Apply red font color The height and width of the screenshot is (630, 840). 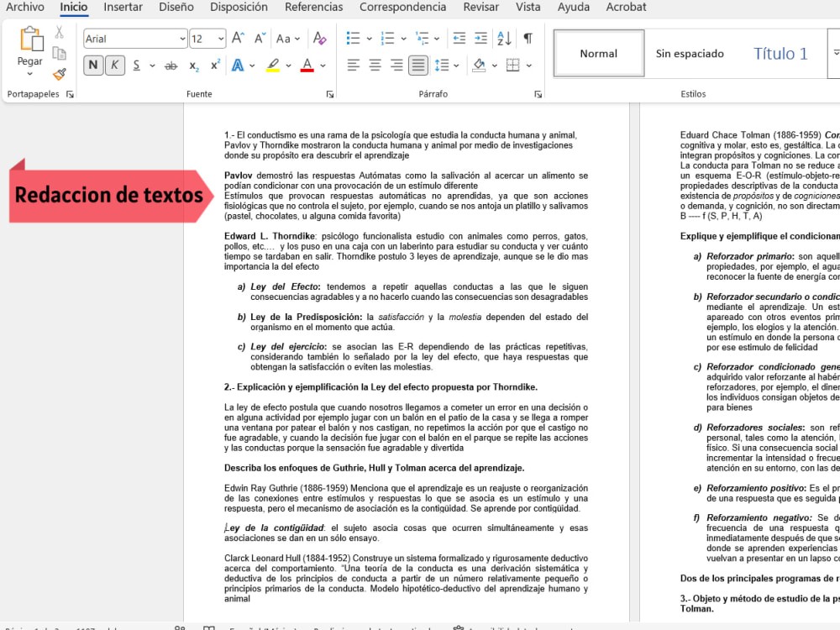[x=307, y=66]
